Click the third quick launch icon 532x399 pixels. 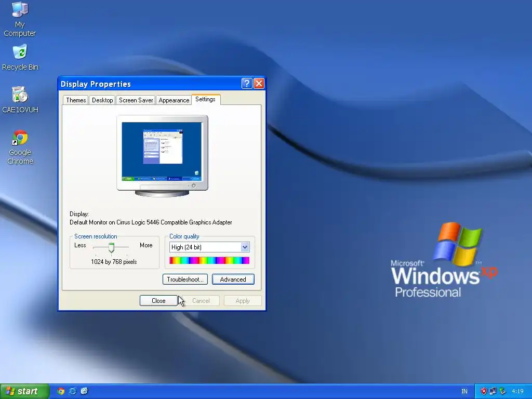pos(85,391)
